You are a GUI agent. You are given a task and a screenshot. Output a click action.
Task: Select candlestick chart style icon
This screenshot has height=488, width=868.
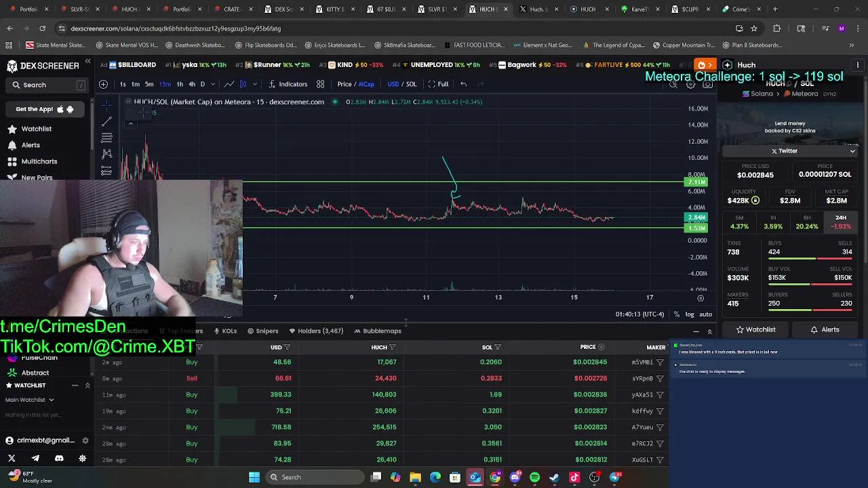(243, 84)
